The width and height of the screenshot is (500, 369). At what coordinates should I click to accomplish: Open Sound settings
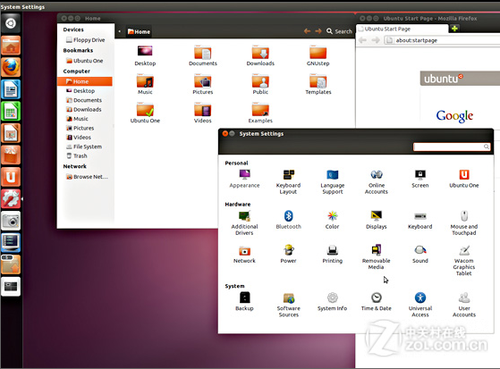[x=420, y=254]
